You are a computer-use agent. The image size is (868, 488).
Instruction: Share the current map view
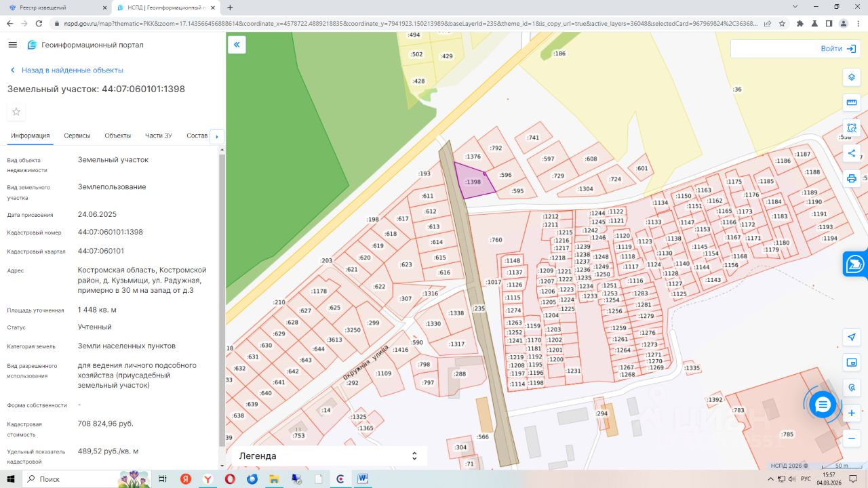[852, 153]
